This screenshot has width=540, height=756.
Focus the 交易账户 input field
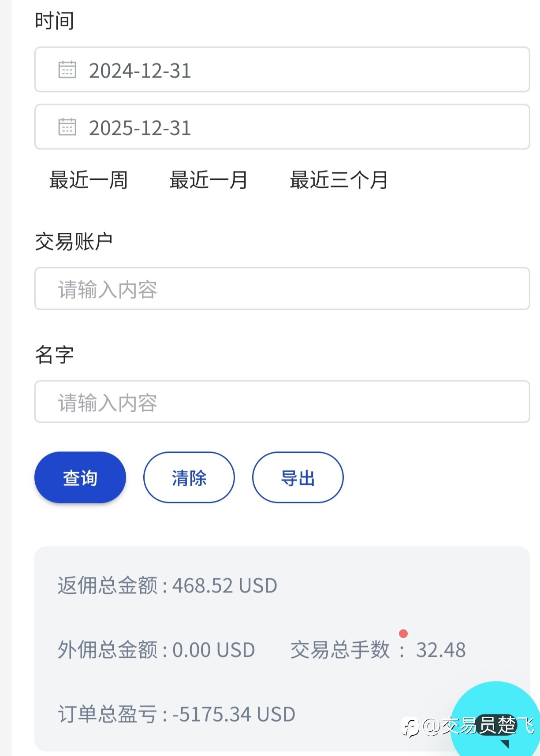click(282, 289)
